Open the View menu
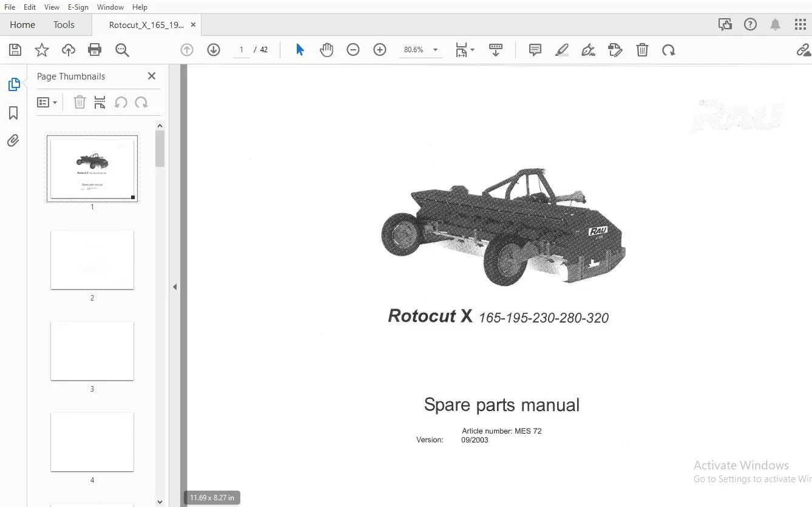 pyautogui.click(x=52, y=7)
